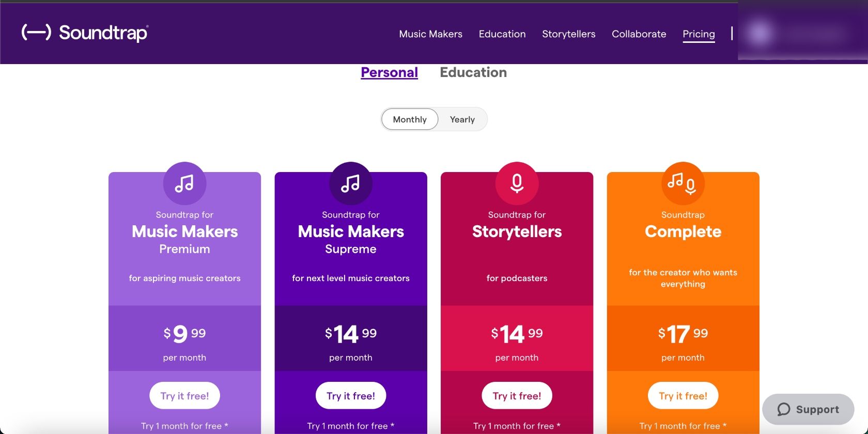Try Music Makers Premium for free

[184, 396]
